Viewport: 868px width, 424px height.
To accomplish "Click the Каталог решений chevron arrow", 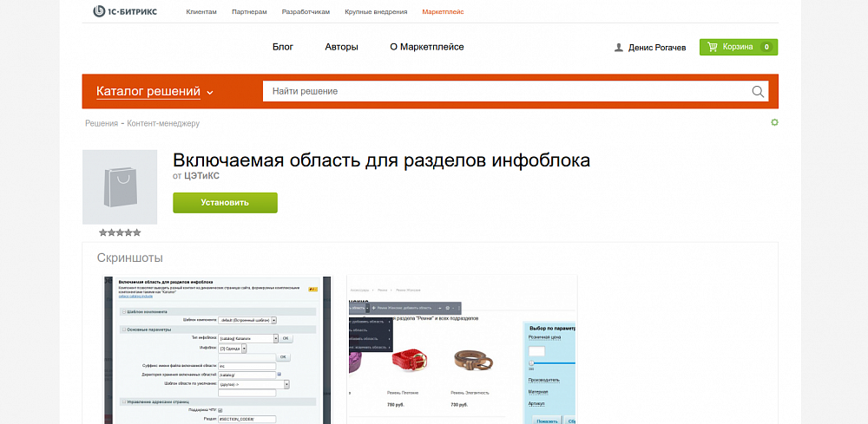I will coord(210,93).
